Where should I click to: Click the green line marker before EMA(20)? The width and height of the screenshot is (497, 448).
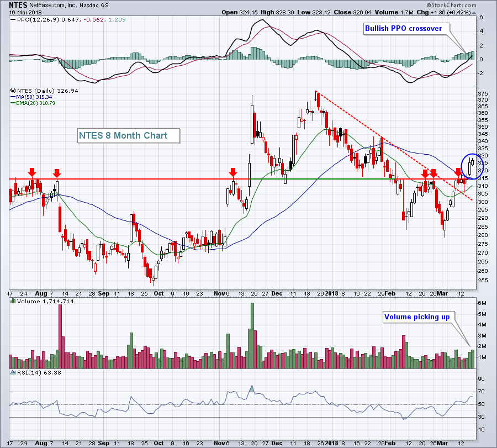(13, 103)
